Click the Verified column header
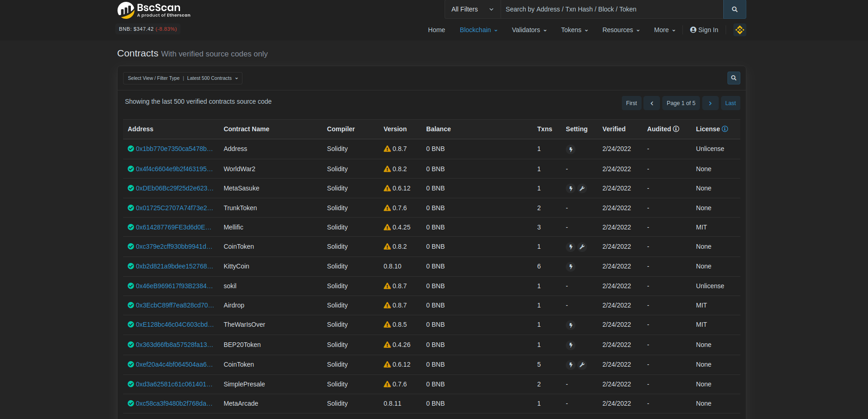The image size is (868, 419). [x=614, y=129]
